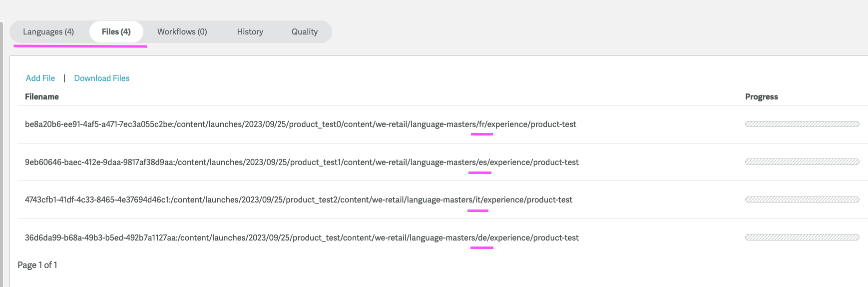Go to the History tab

(250, 32)
